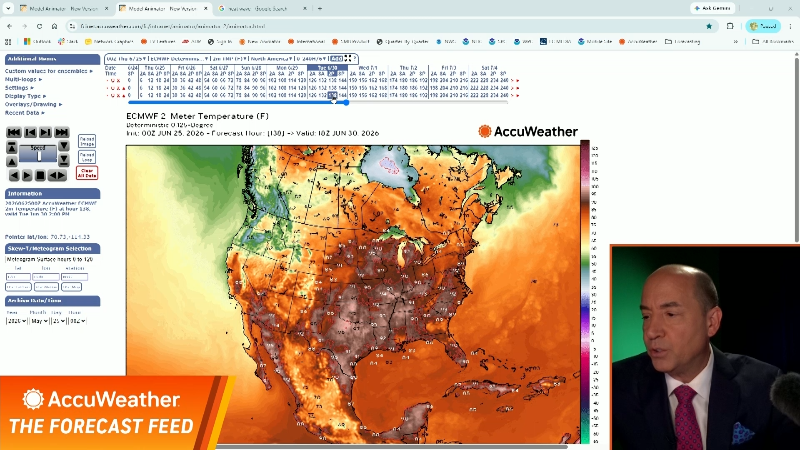Step back one frame in the animation

click(x=30, y=133)
